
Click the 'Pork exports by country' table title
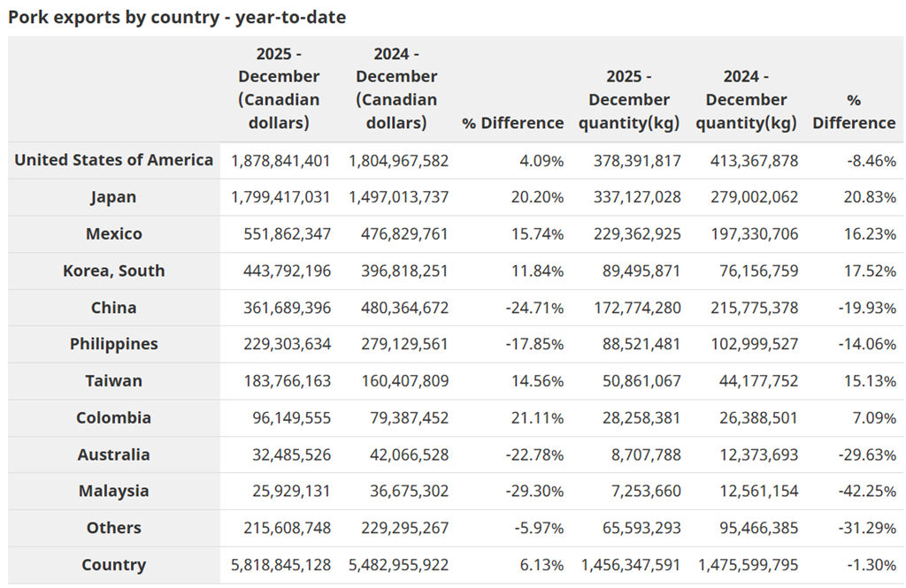pos(177,17)
